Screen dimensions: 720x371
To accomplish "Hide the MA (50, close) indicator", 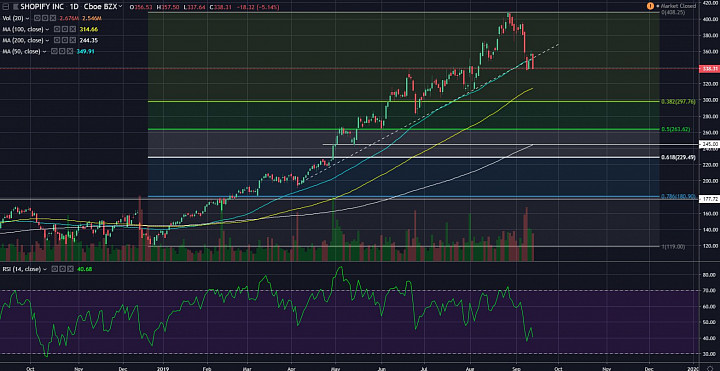I will tap(54, 51).
